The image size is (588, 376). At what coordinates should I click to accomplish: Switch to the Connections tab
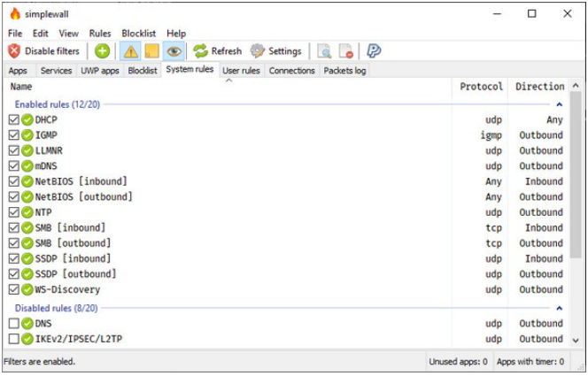coord(291,71)
